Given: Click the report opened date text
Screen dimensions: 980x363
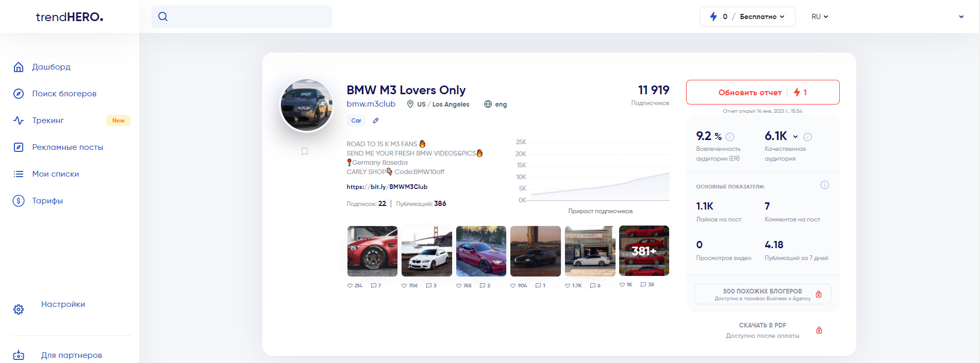Looking at the screenshot, I should pyautogui.click(x=762, y=111).
